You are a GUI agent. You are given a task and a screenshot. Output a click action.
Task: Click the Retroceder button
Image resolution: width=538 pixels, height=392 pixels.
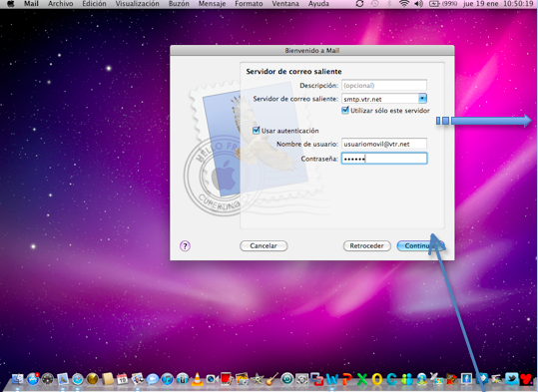tap(366, 246)
